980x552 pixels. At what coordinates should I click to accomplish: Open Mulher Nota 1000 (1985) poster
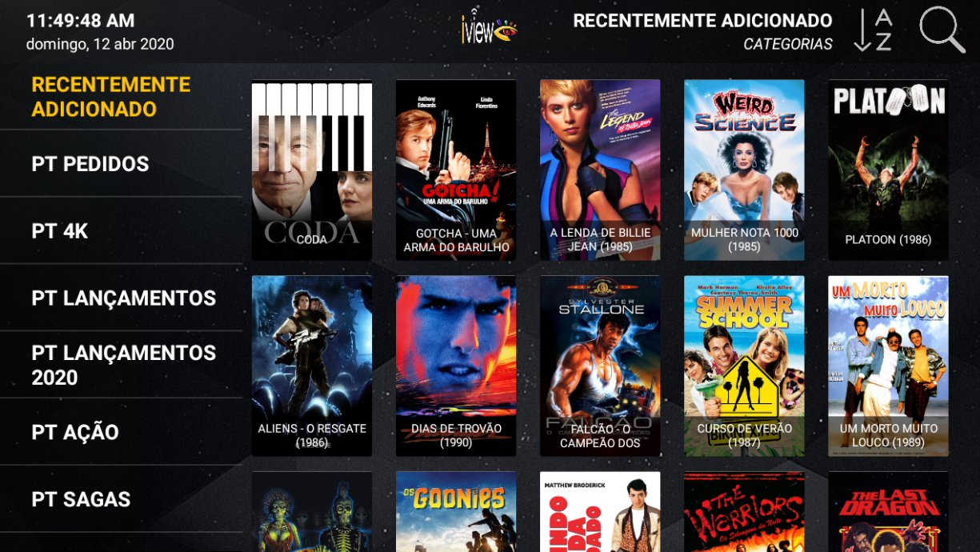744,170
